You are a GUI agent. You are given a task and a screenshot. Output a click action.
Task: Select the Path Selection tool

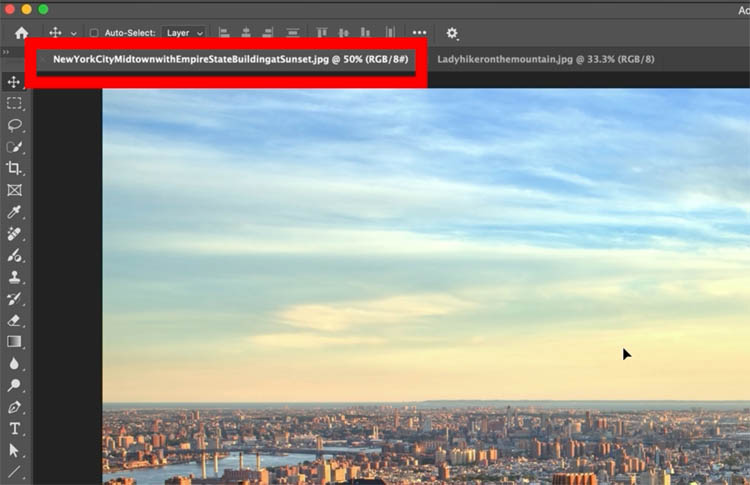coord(14,450)
